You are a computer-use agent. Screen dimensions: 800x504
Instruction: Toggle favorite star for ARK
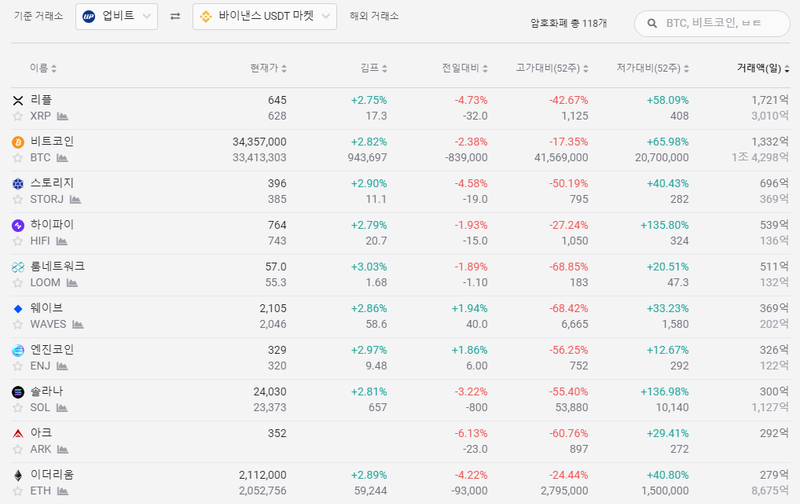click(x=18, y=449)
